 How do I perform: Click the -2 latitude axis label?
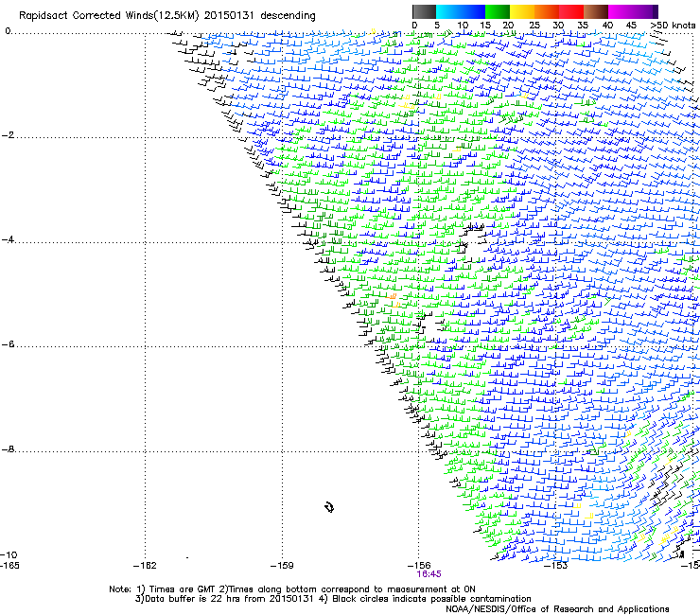[x=8, y=135]
